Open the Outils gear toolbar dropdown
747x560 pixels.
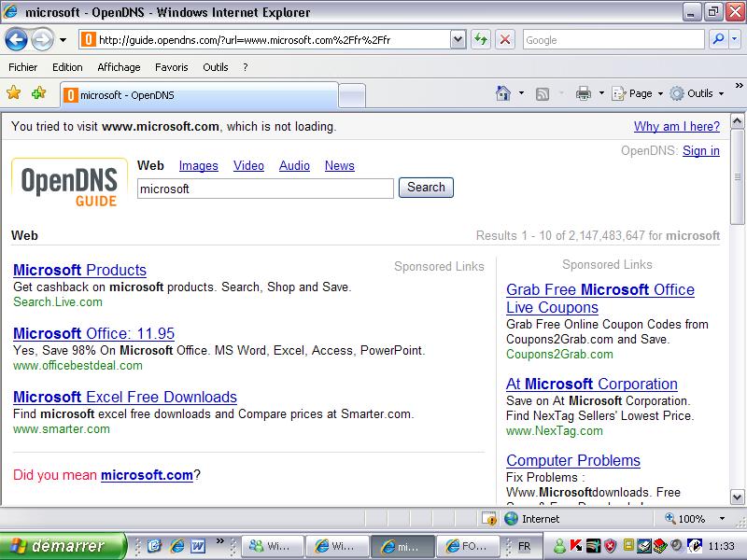697,93
